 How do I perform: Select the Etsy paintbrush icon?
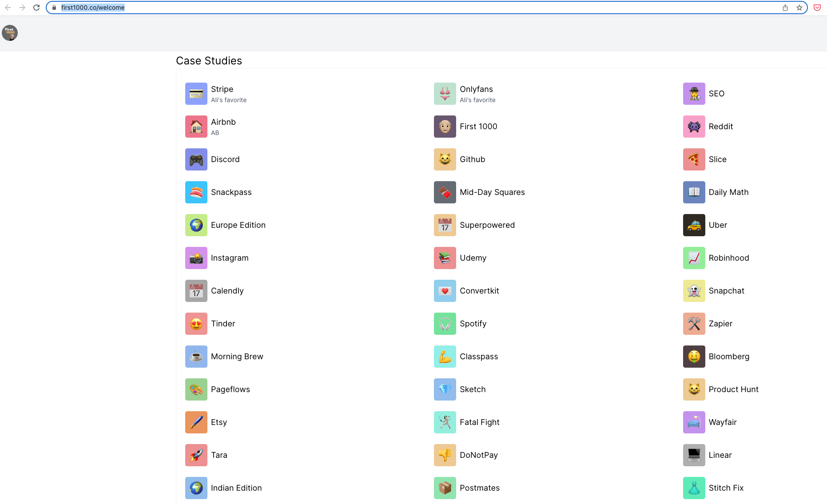point(196,422)
